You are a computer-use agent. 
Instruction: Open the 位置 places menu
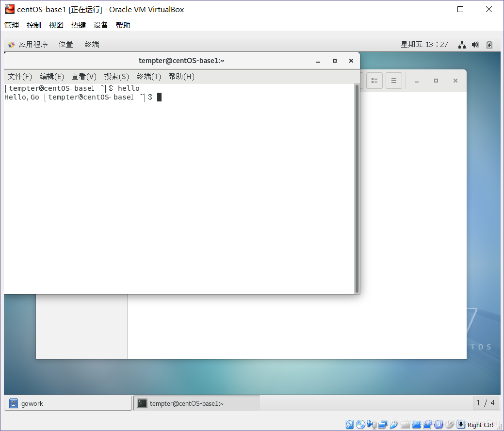[66, 44]
